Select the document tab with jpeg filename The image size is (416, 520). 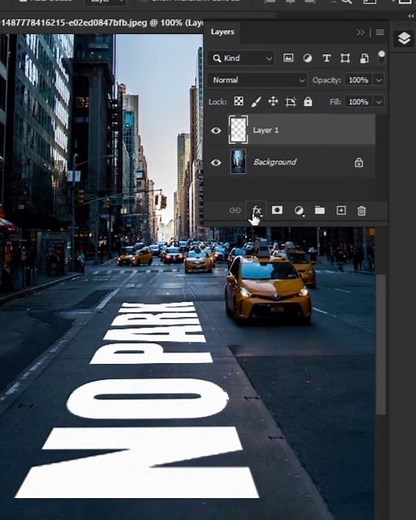tap(102, 23)
